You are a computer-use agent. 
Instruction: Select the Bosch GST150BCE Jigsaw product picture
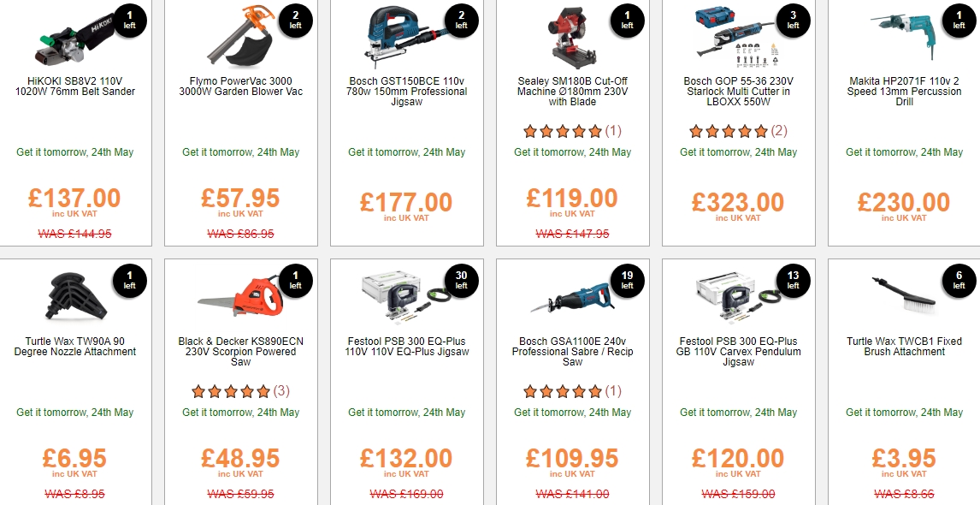pos(406,36)
